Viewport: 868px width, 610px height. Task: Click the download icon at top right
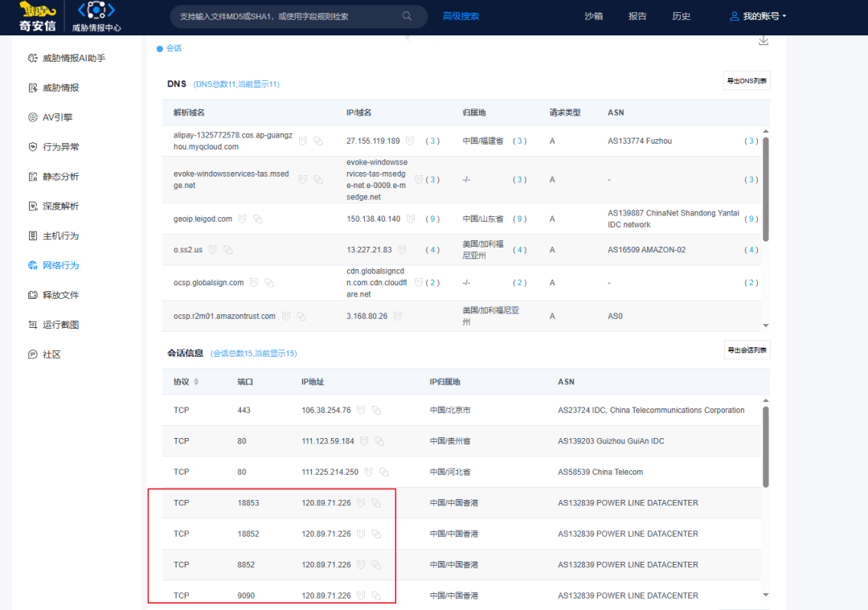pyautogui.click(x=764, y=40)
